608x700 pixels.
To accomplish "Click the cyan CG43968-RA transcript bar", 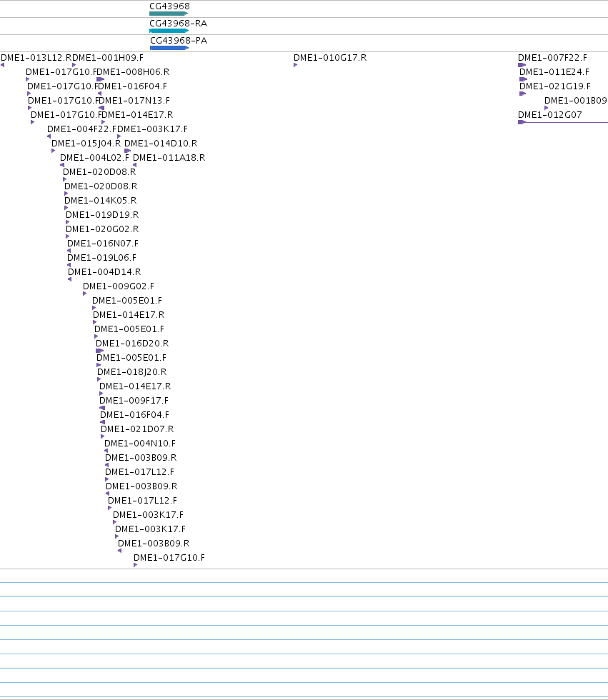I will pyautogui.click(x=169, y=30).
